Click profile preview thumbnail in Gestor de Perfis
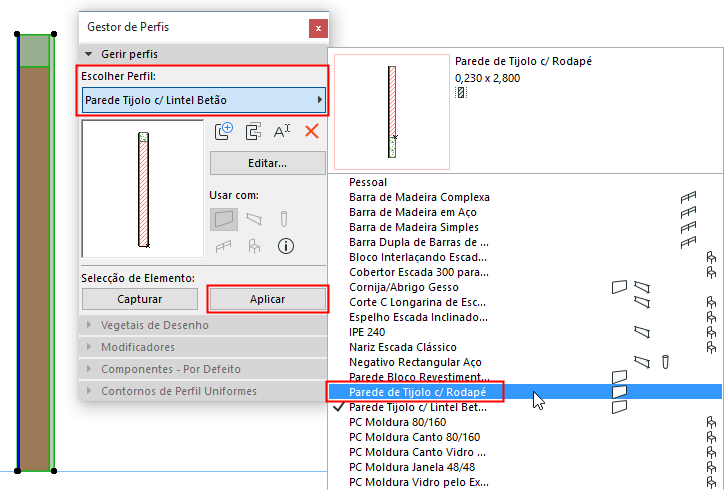Image resolution: width=724 pixels, height=490 pixels. [143, 188]
